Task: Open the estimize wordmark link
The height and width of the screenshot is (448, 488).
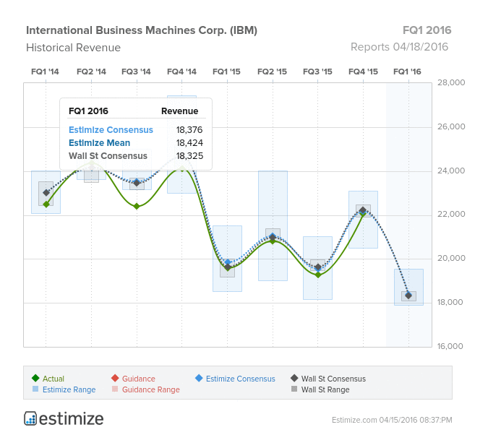Action: (x=72, y=419)
